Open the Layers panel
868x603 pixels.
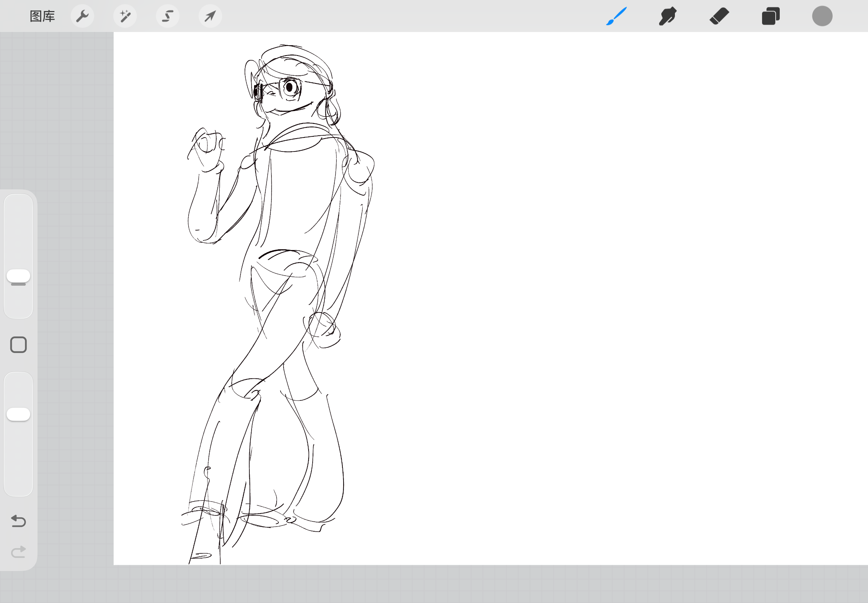coord(771,16)
